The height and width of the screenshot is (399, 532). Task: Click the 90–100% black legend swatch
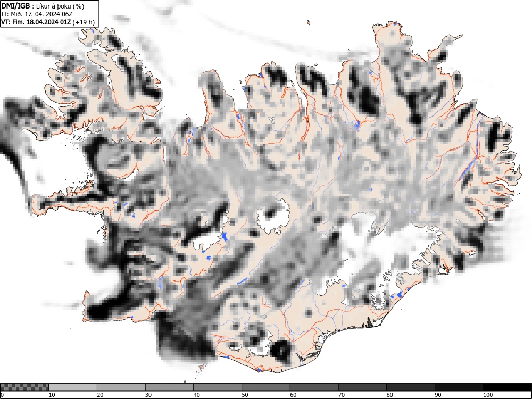click(x=459, y=387)
